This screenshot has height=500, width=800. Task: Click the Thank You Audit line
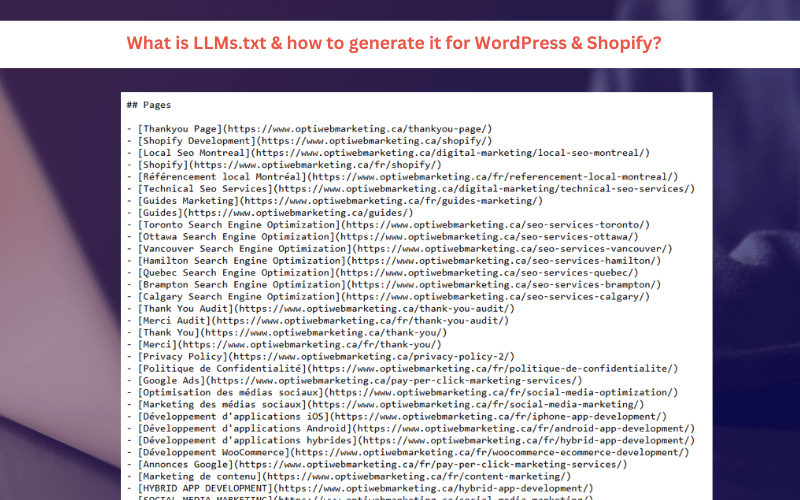[x=321, y=309]
